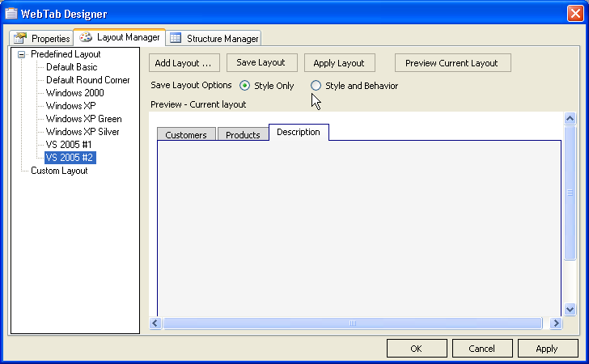Image resolution: width=589 pixels, height=364 pixels.
Task: Select Windows XP Silver layout
Action: pyautogui.click(x=83, y=132)
